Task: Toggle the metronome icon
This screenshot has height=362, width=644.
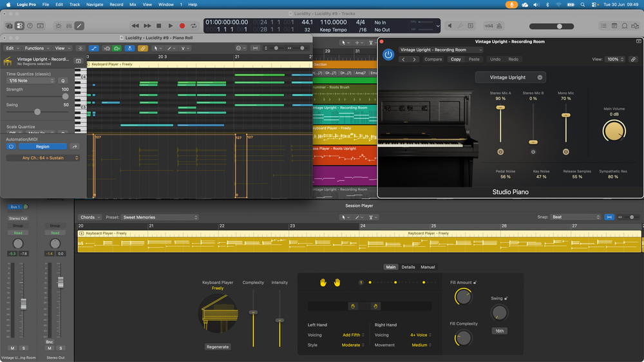Action: 500,26
